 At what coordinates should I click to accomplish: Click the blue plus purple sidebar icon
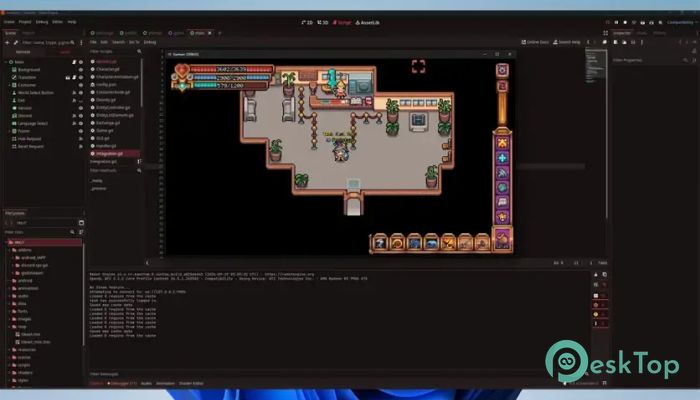click(x=502, y=158)
